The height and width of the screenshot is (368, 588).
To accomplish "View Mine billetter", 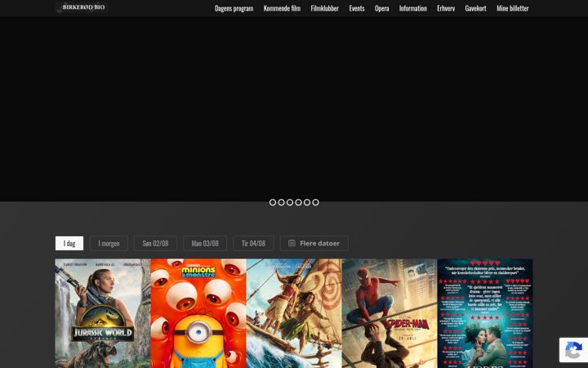I will tap(513, 8).
